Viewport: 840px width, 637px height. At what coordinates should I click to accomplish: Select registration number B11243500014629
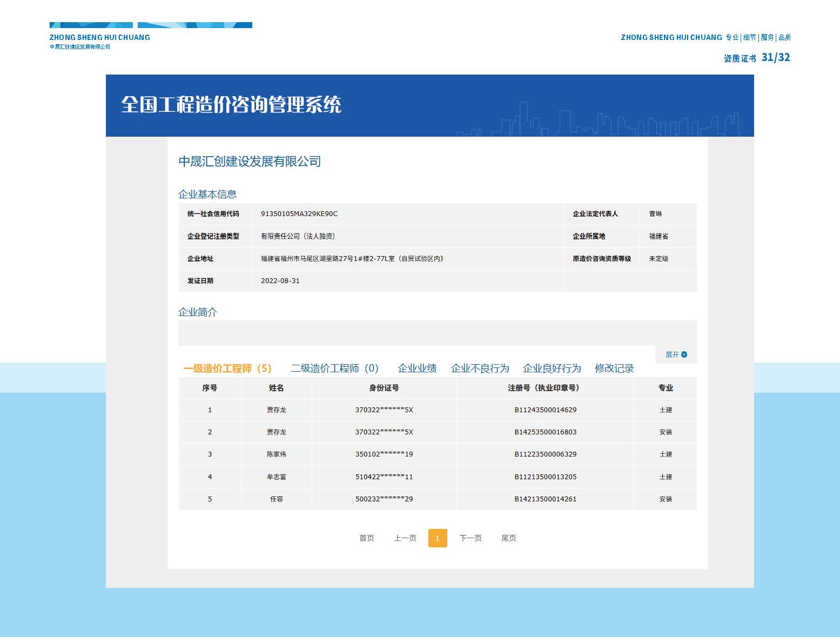pyautogui.click(x=545, y=410)
